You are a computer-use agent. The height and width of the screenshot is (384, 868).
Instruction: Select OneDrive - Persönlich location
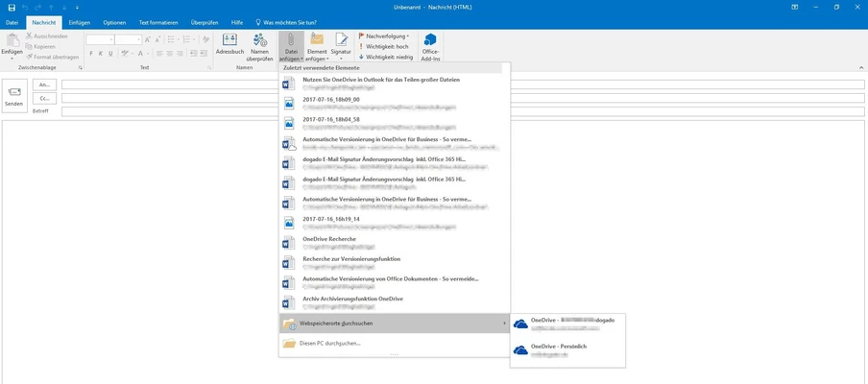567,349
